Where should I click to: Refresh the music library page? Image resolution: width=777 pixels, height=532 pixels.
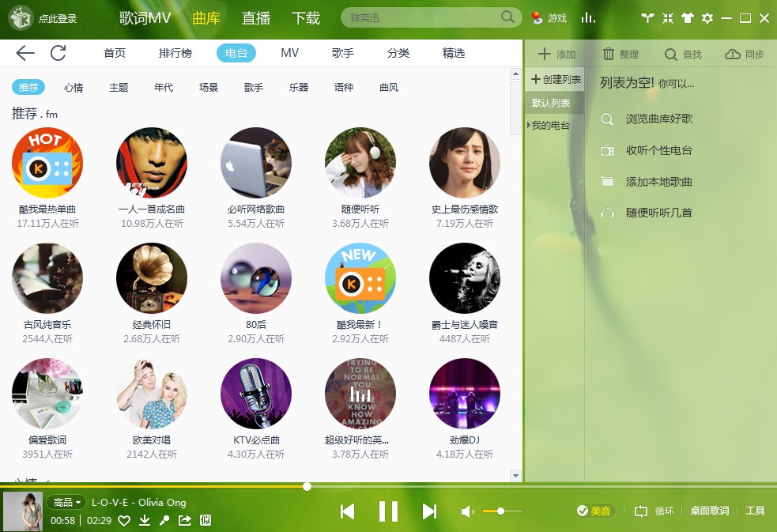(58, 53)
